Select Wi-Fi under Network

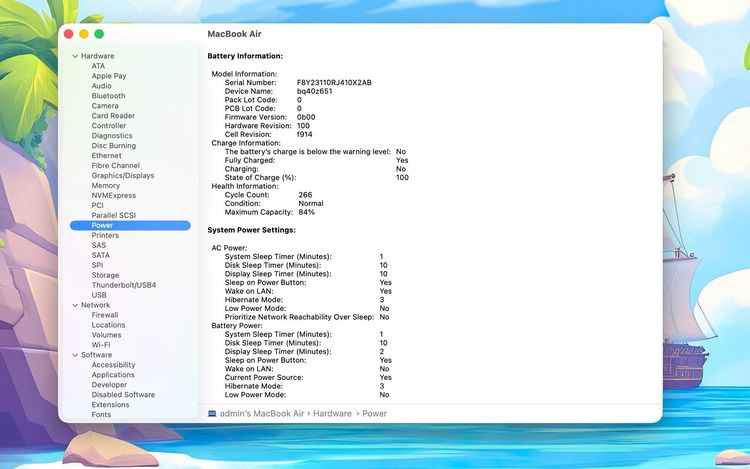100,345
